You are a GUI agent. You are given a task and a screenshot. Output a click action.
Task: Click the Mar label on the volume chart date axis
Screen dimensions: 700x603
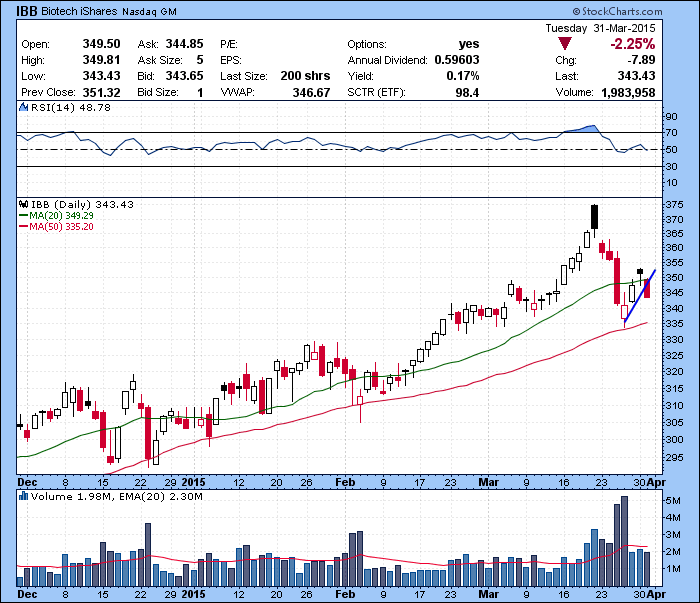pos(488,594)
